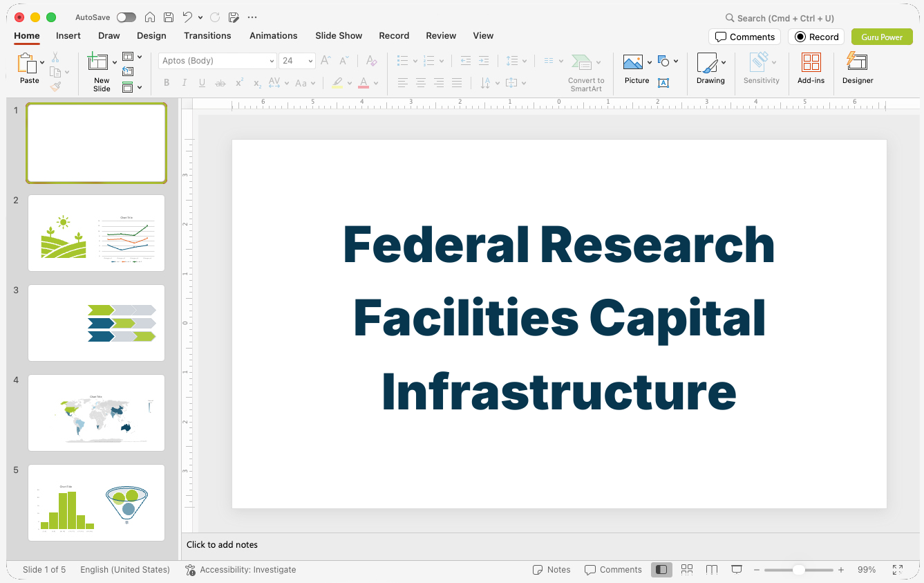Open the Section dropdown
The image size is (924, 583).
point(132,87)
